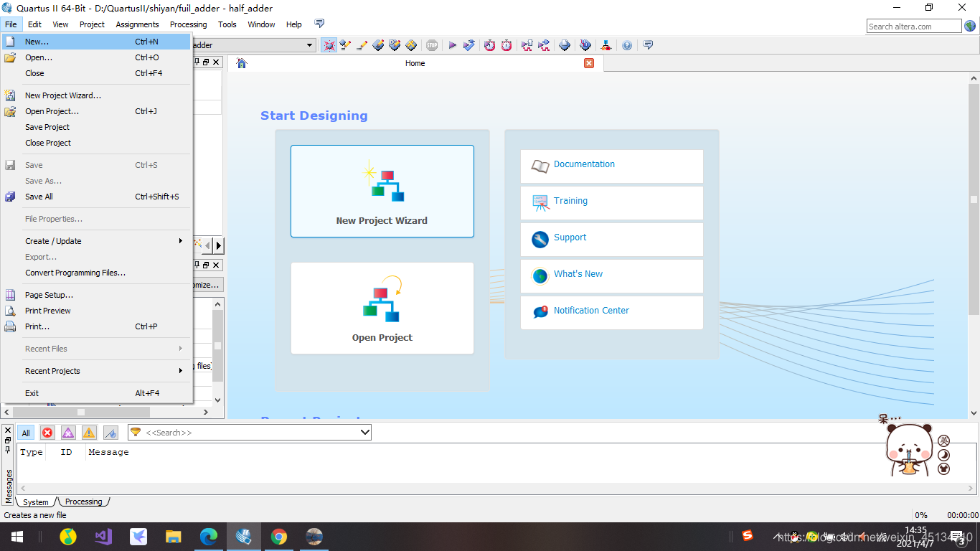
Task: Click the speech bubble icon at toolbar end
Action: 648,45
